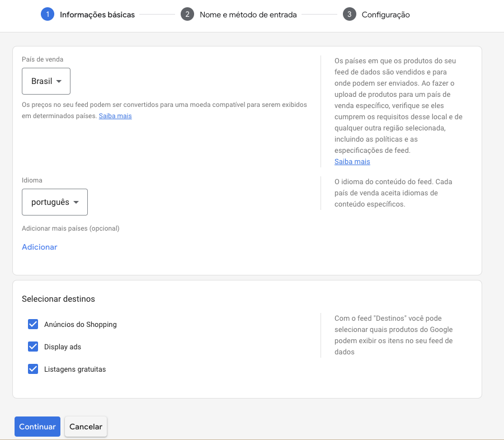
Task: Open Saiba mais link below currency note
Action: (x=115, y=116)
